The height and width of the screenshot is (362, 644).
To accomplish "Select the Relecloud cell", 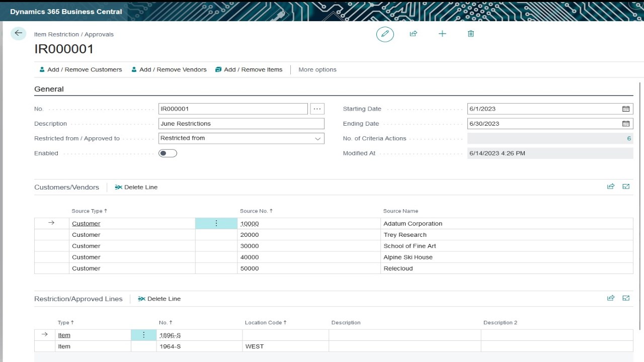I will click(x=507, y=268).
